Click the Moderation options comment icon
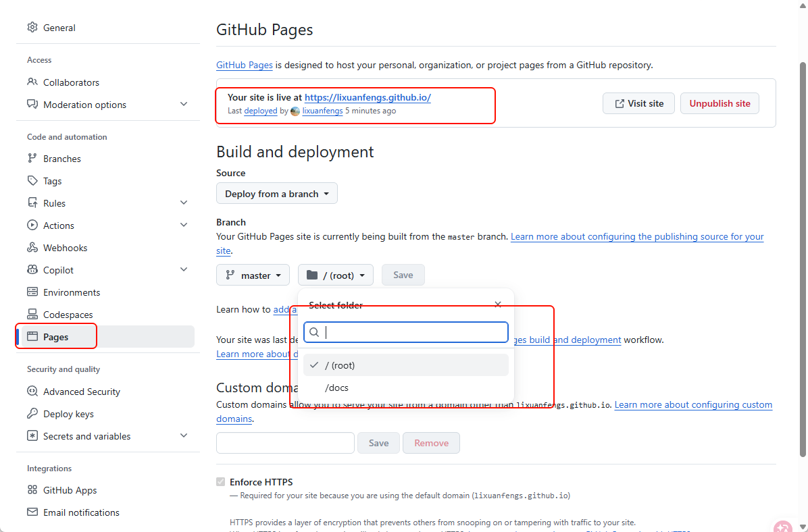This screenshot has height=532, width=808. click(x=32, y=104)
